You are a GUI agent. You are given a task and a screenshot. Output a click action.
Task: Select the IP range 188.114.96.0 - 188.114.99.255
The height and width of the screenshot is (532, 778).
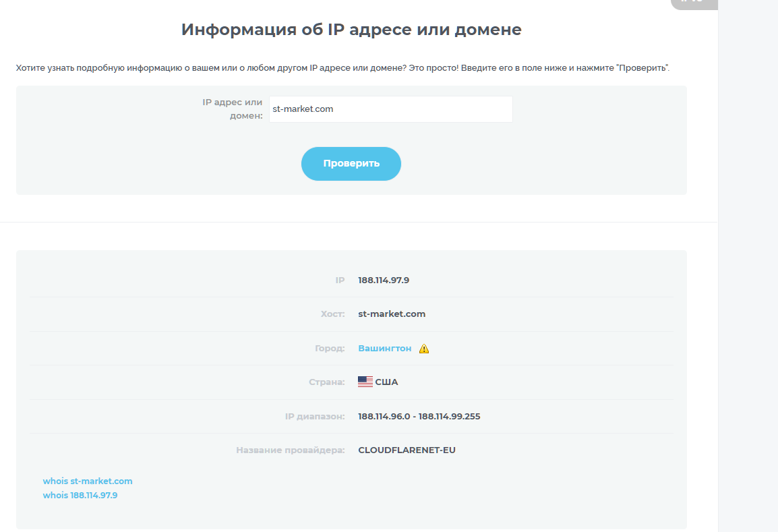[419, 417]
